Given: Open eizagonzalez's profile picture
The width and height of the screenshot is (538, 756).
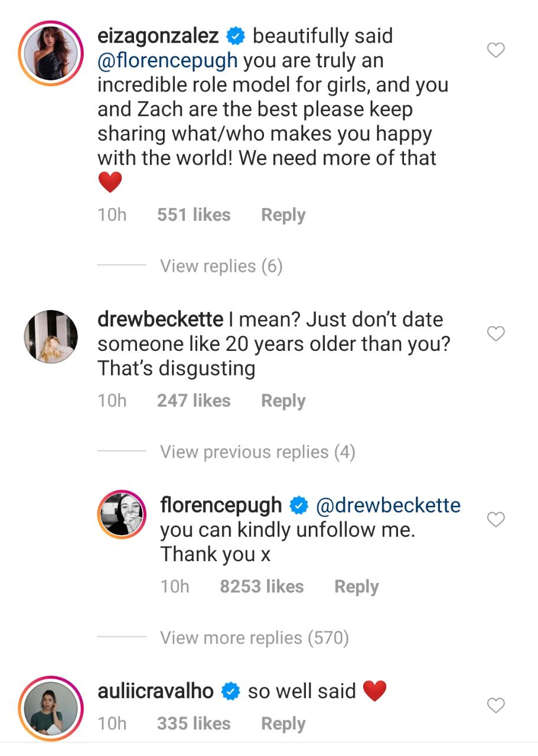Looking at the screenshot, I should [51, 53].
